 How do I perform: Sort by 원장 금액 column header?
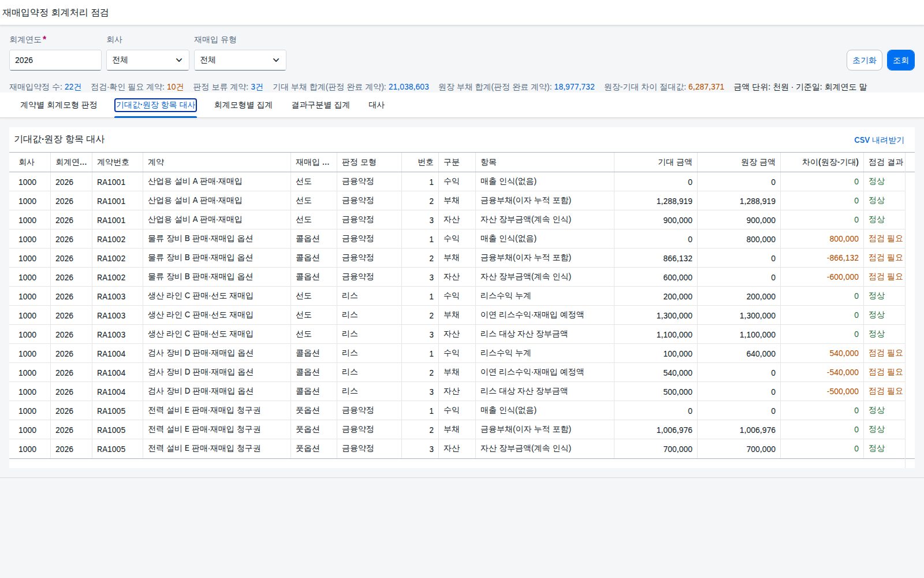739,162
